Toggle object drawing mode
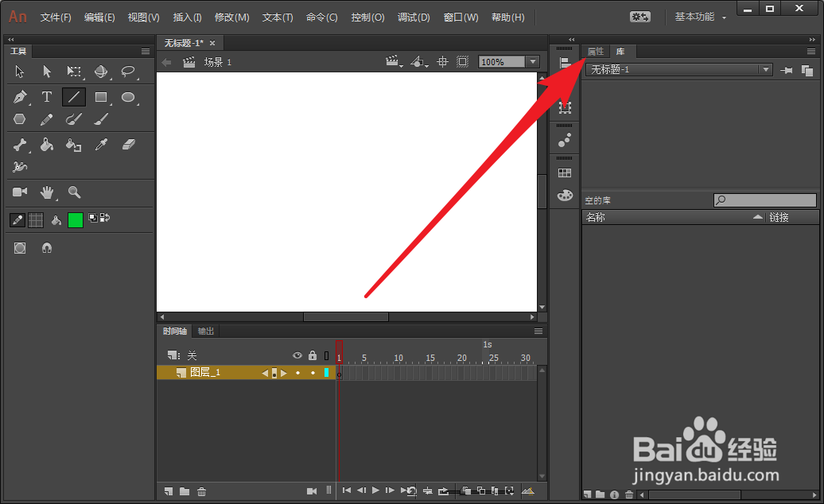The width and height of the screenshot is (824, 504). point(20,248)
